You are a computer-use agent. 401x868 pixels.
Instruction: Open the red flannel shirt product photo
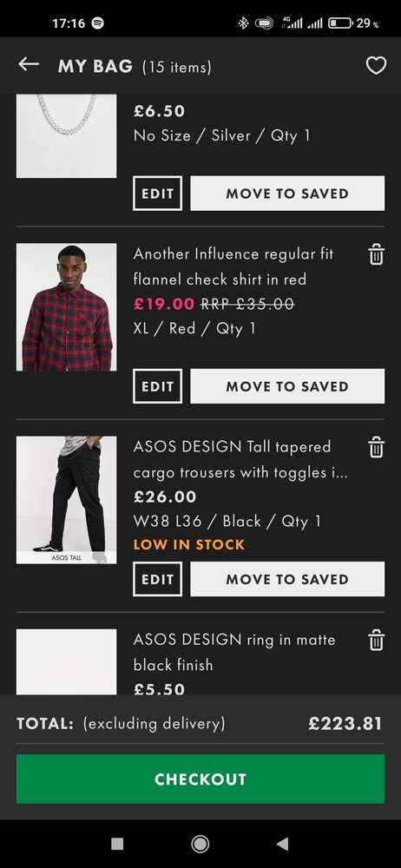67,307
